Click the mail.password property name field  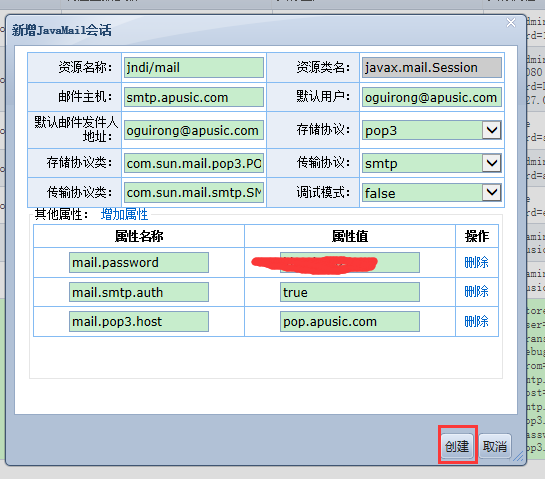[139, 262]
